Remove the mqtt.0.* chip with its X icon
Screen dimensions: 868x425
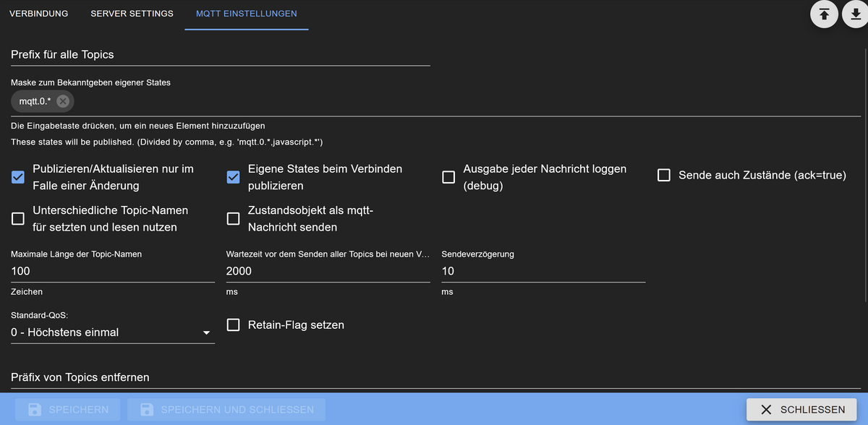pyautogui.click(x=63, y=101)
